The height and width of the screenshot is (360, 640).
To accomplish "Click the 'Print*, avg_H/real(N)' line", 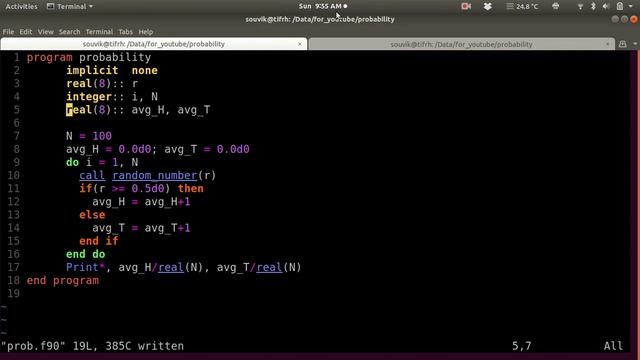I will (184, 267).
